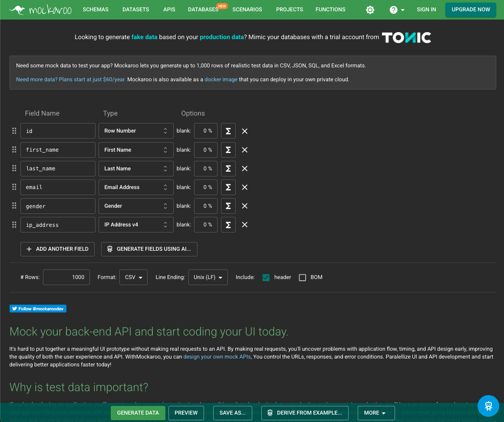Change the Row Number type selector
This screenshot has height=422, width=504.
(136, 131)
